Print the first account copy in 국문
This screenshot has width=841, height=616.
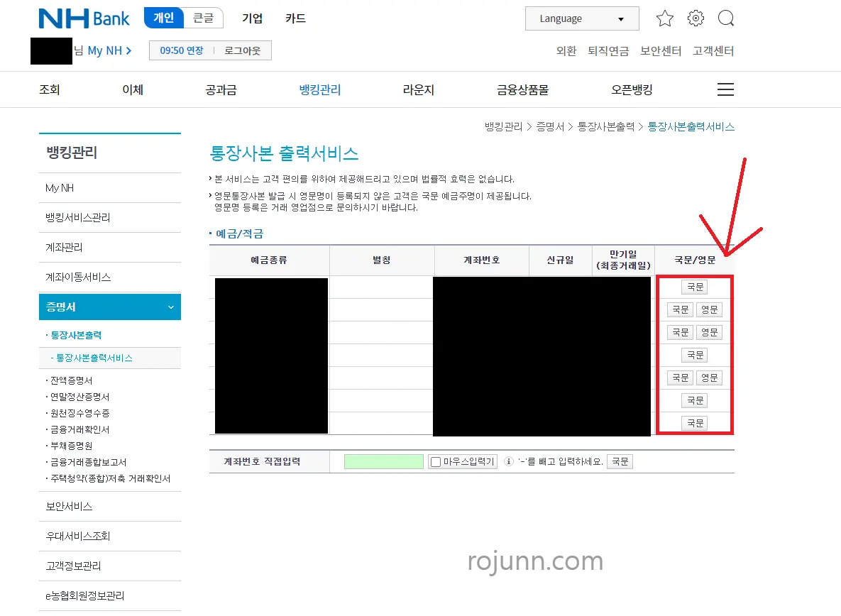click(x=694, y=287)
